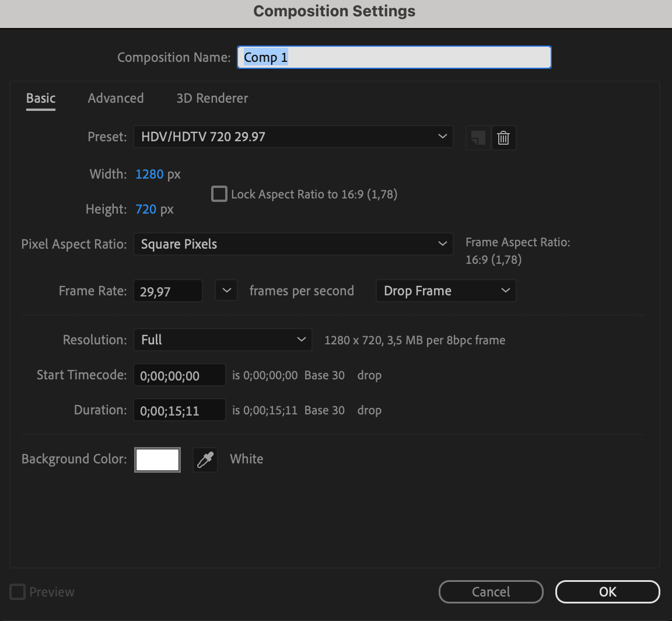This screenshot has width=672, height=621.
Task: Expand the Pixel Aspect Ratio dropdown
Action: coord(293,244)
